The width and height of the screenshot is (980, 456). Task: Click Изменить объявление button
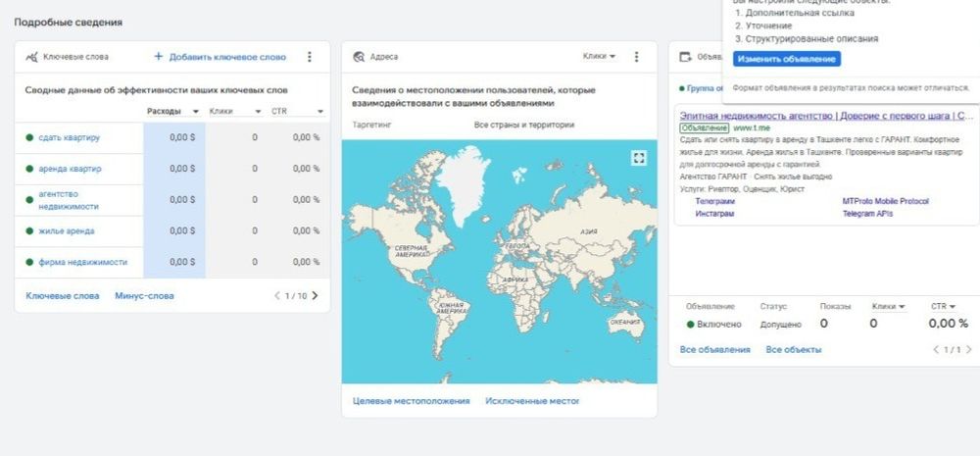tap(786, 59)
